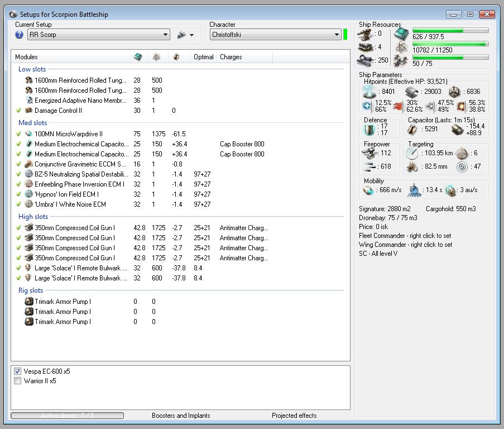The width and height of the screenshot is (504, 429).
Task: Enable the Warrior II x5 drones checkbox
Action: click(18, 381)
